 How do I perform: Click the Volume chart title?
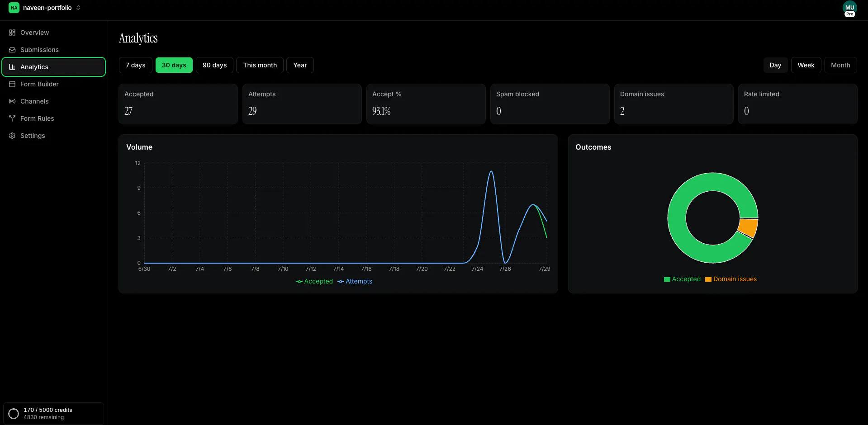pos(139,147)
